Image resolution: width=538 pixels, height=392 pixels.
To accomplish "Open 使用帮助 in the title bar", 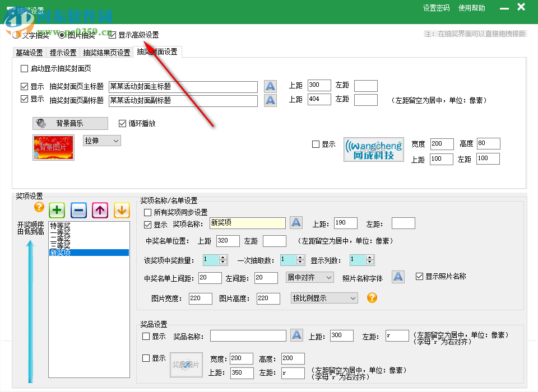I will click(x=471, y=8).
